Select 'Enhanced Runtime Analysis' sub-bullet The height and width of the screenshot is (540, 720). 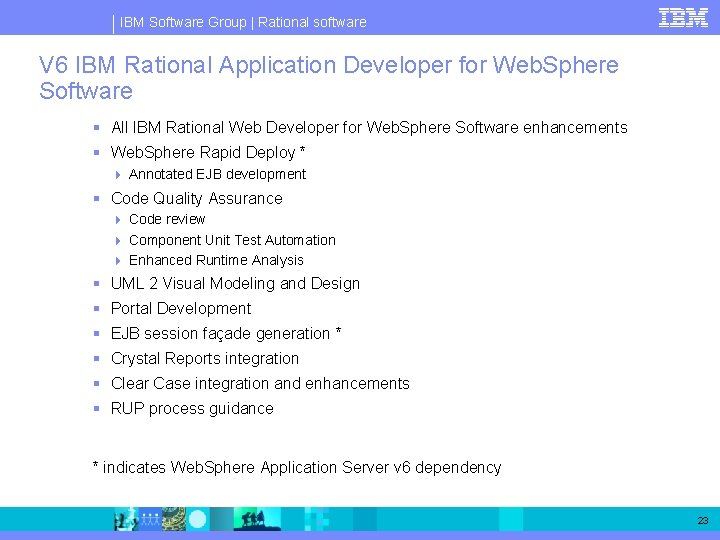click(x=216, y=260)
